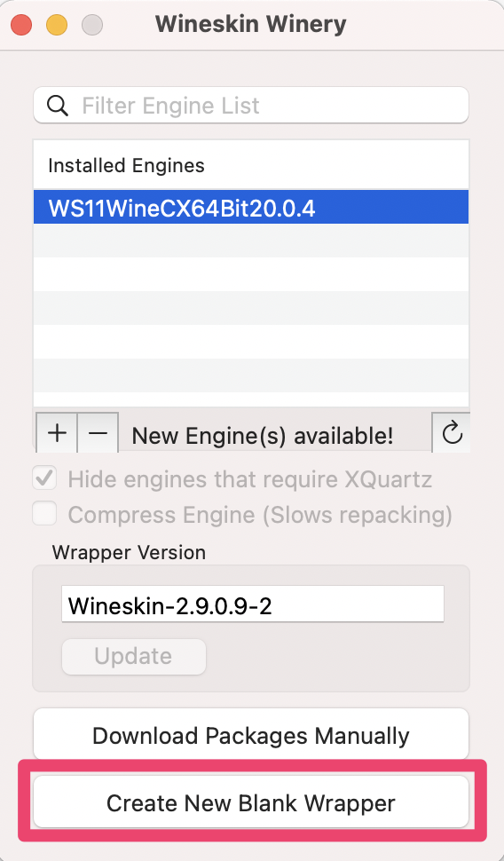Viewport: 504px width, 861px height.
Task: Open Download Packages Manually
Action: (x=251, y=735)
